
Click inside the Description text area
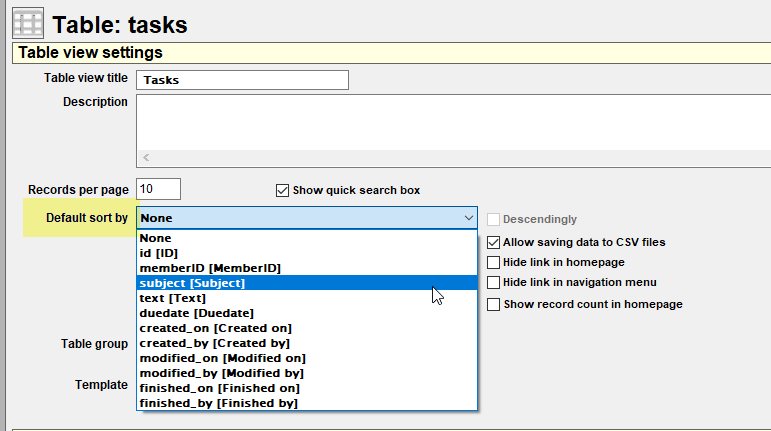point(453,123)
